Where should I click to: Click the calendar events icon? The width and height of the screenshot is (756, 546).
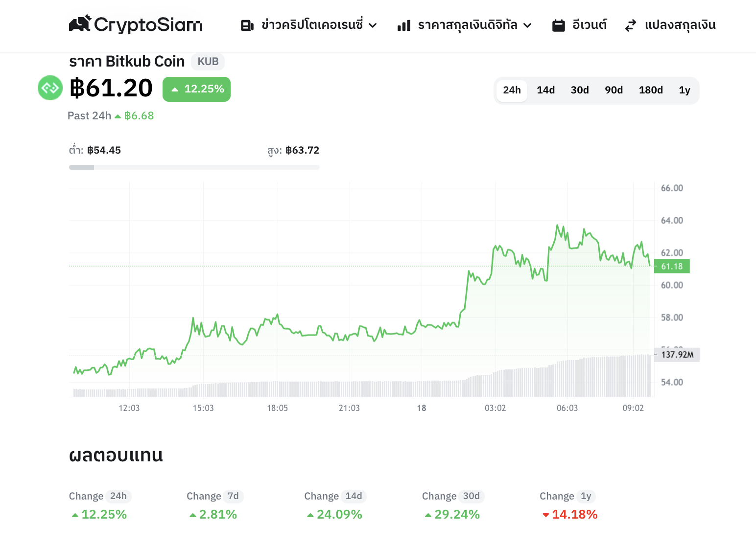559,25
